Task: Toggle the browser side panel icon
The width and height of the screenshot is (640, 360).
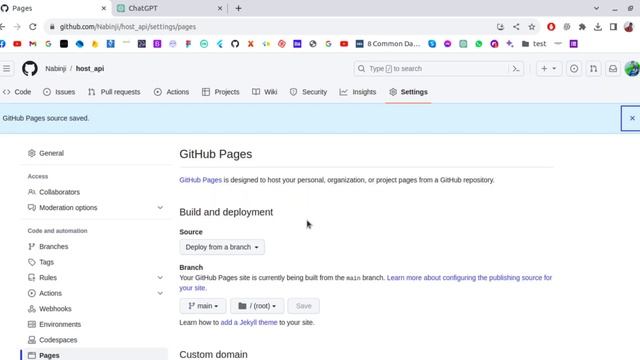Action: (613, 27)
